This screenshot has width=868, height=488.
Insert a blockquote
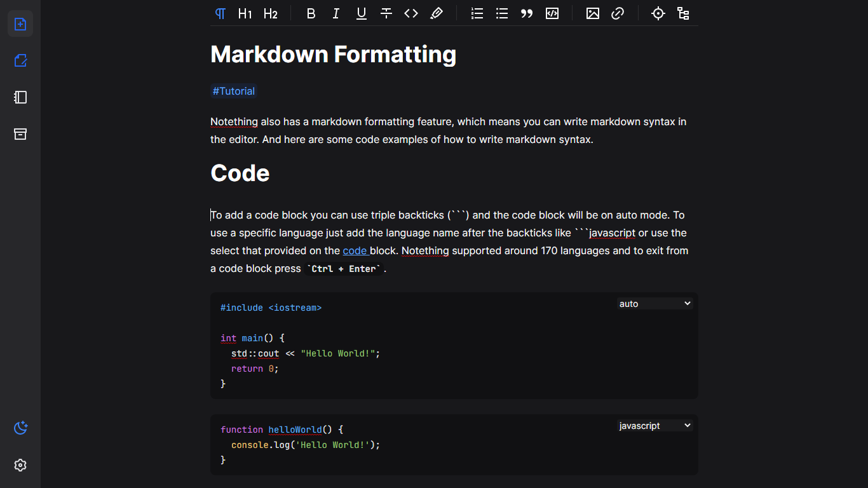point(527,13)
